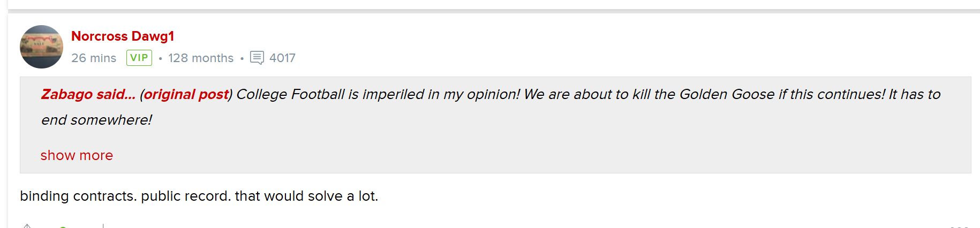Open Norcross Dawg1's profile avatar
This screenshot has width=980, height=228.
[x=41, y=47]
